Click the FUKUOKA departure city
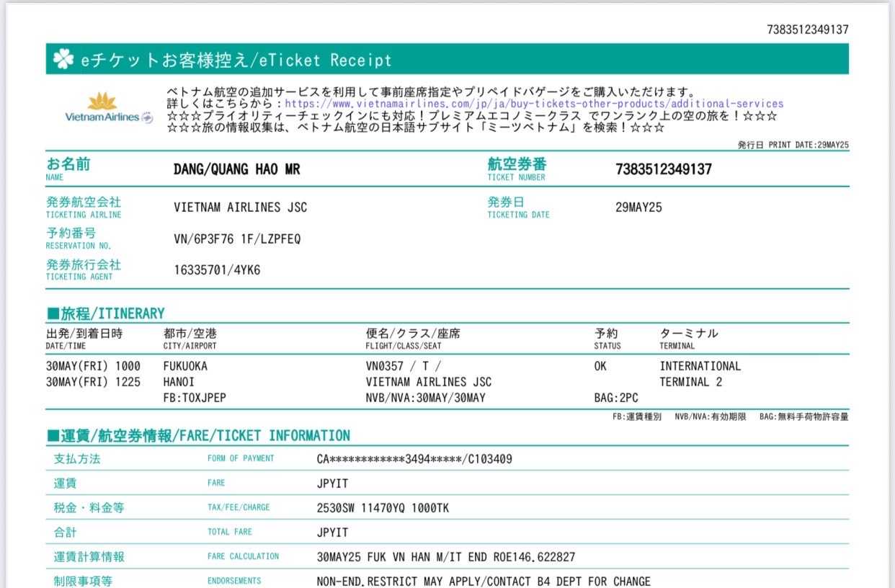This screenshot has height=588, width=895. click(x=185, y=366)
